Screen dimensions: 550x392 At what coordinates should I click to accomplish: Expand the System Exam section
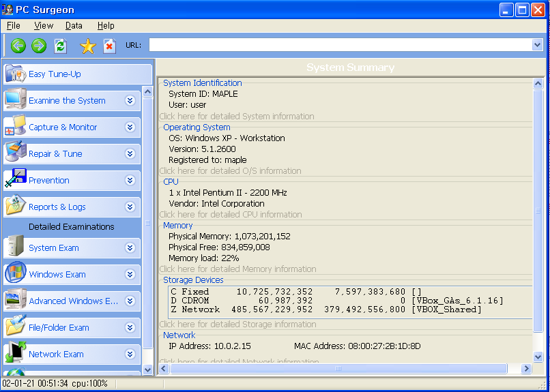click(x=130, y=247)
